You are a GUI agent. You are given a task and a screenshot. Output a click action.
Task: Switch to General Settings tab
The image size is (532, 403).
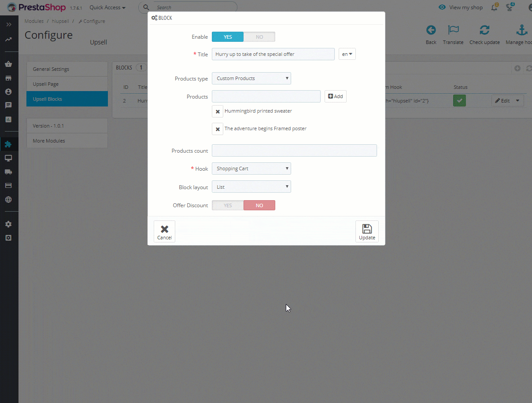click(x=67, y=69)
